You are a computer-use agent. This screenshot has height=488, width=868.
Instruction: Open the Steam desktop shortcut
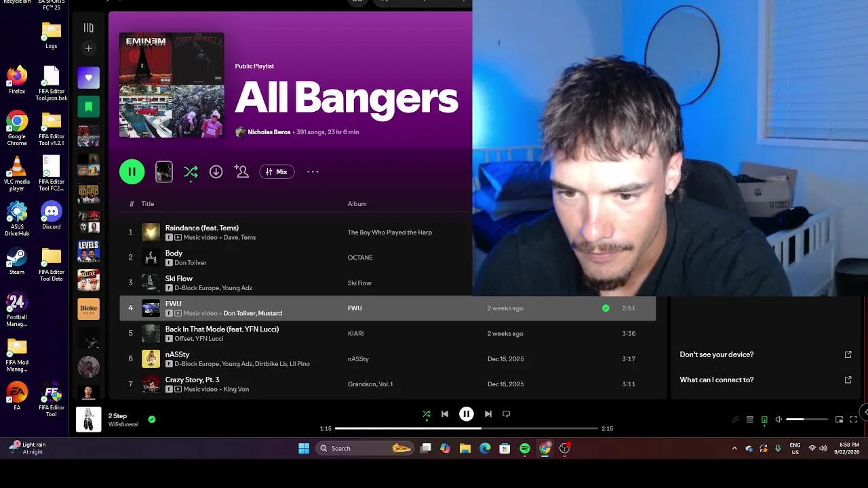[x=17, y=261]
